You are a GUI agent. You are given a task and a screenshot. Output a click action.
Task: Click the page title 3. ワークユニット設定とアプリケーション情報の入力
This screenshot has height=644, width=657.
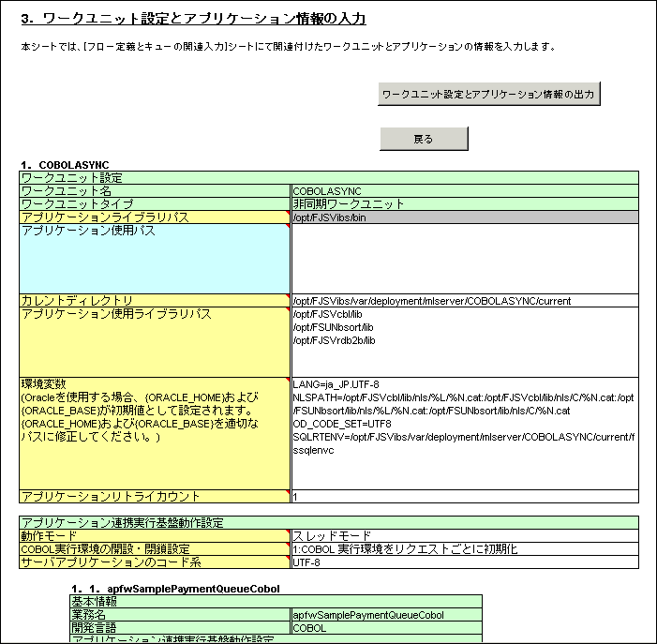(194, 19)
